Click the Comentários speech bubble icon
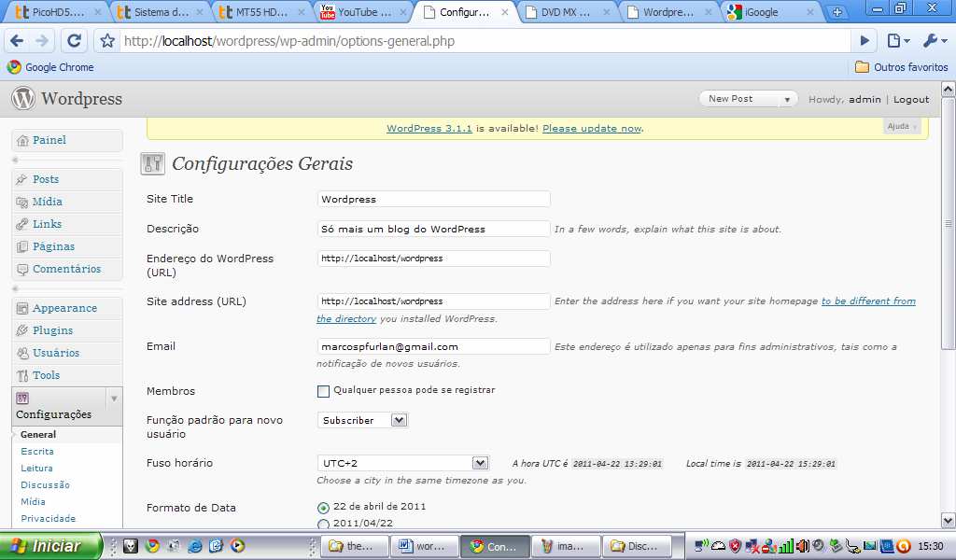 [22, 270]
